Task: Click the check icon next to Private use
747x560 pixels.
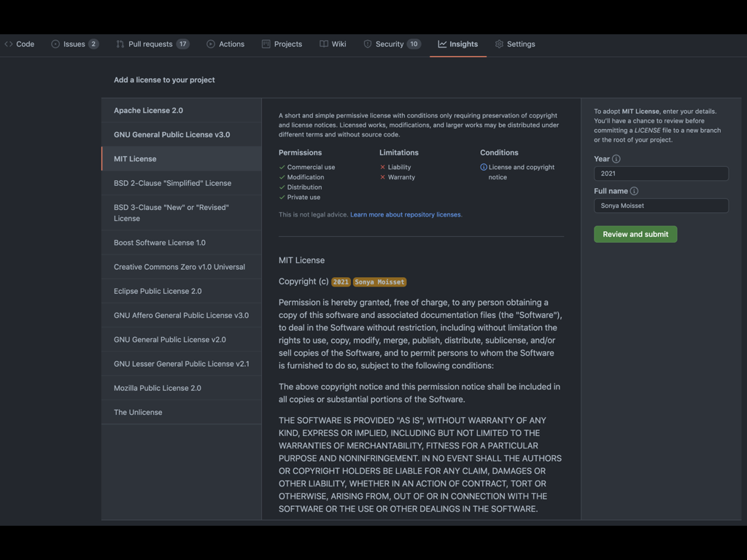Action: click(x=282, y=197)
